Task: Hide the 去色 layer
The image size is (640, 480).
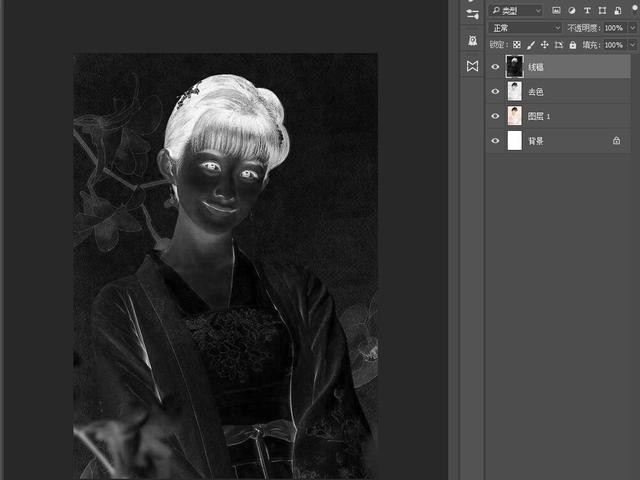Action: pyautogui.click(x=495, y=91)
